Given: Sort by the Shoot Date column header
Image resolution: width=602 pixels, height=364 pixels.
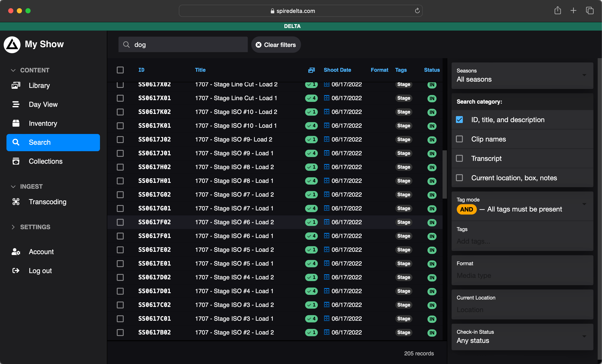Looking at the screenshot, I should [x=337, y=70].
